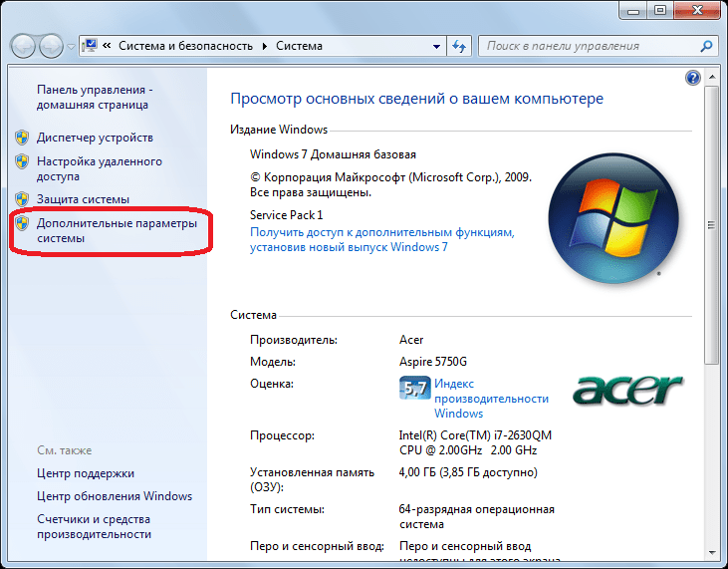Screen dimensions: 728x569
Task: Click shield icon beside 'Защита системы'
Action: coord(22,199)
